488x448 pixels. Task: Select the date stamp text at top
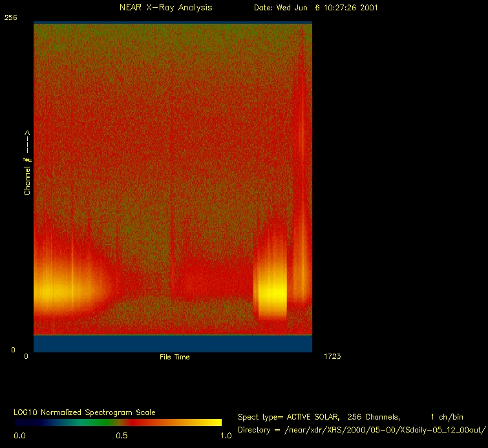315,8
